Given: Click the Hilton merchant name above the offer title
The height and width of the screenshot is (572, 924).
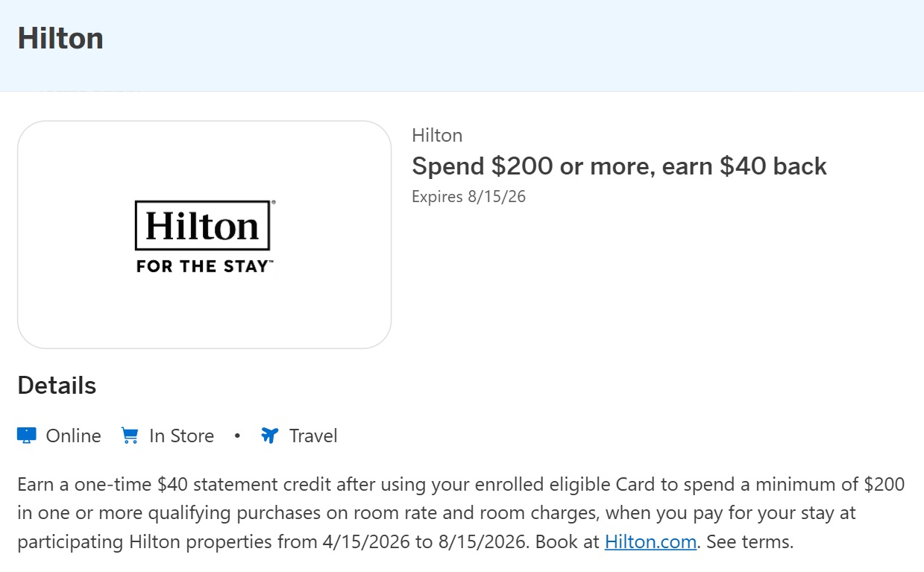Looking at the screenshot, I should (x=437, y=135).
